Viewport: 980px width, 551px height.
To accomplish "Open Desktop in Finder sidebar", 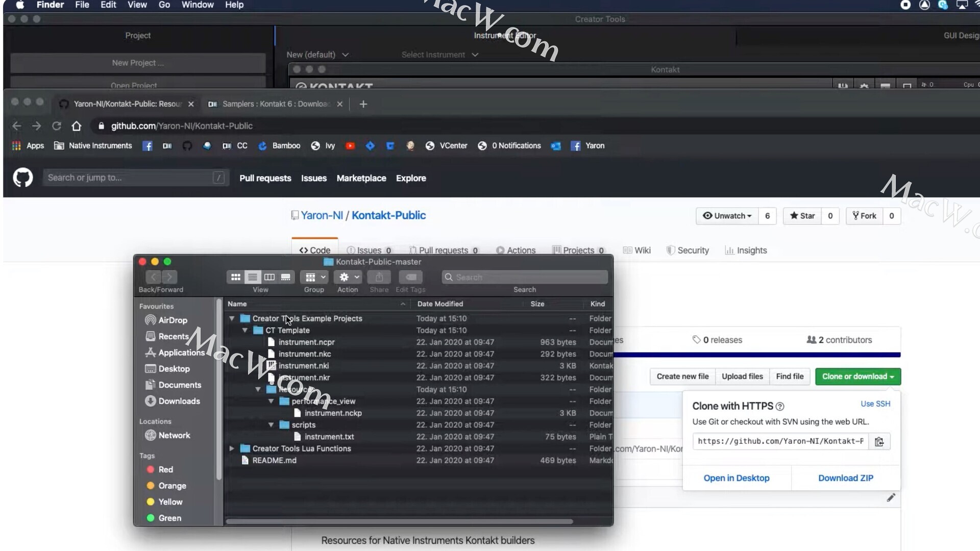I will pos(167,369).
